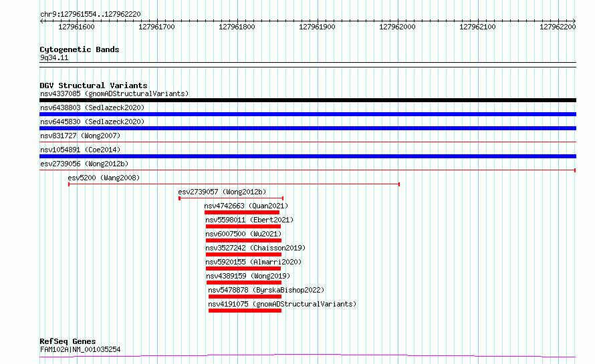Click the red bar under nsv5478878
This screenshot has width=595, height=364.
(245, 297)
